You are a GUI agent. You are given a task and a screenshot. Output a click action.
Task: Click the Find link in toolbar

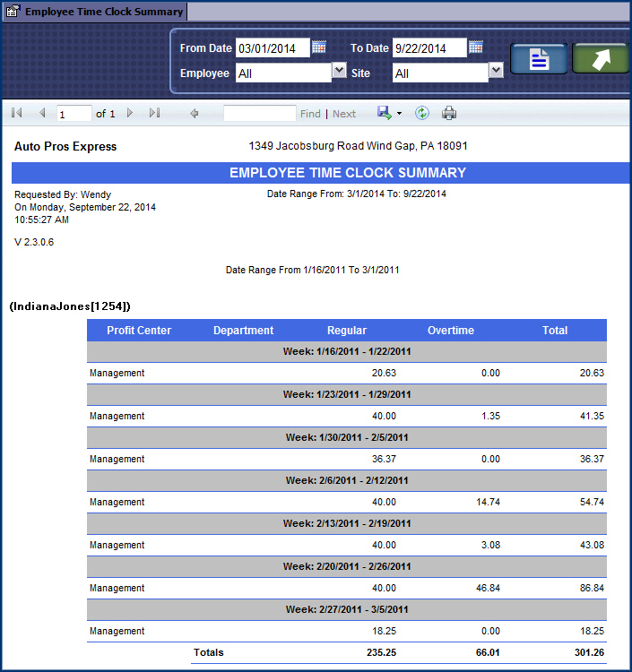[x=310, y=114]
